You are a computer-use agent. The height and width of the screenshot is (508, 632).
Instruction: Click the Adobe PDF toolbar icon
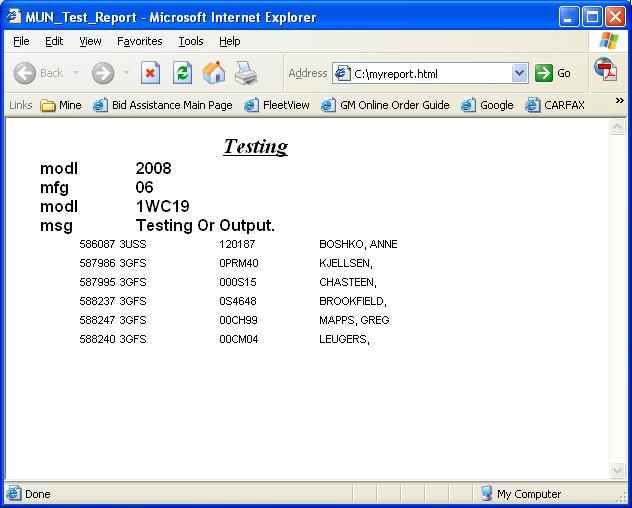[x=606, y=69]
